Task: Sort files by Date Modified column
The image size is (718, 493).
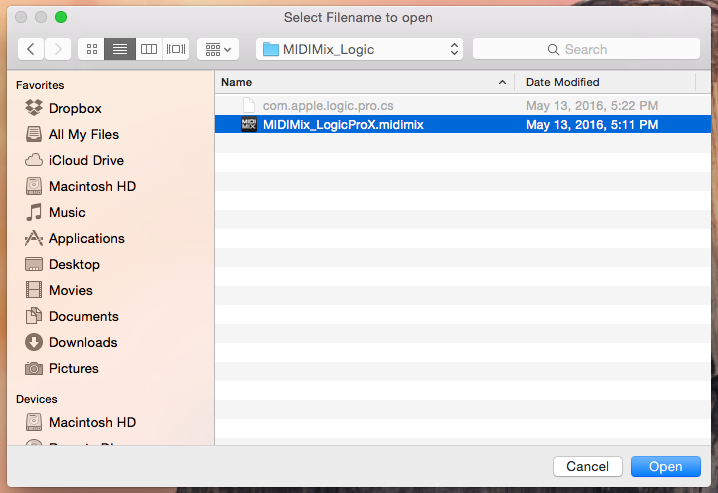Action: [605, 82]
